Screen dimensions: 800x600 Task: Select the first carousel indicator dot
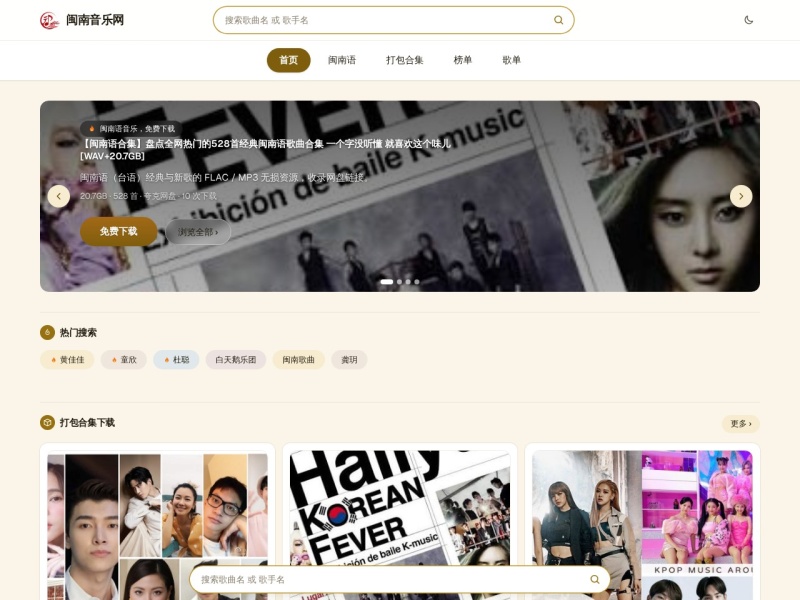387,282
